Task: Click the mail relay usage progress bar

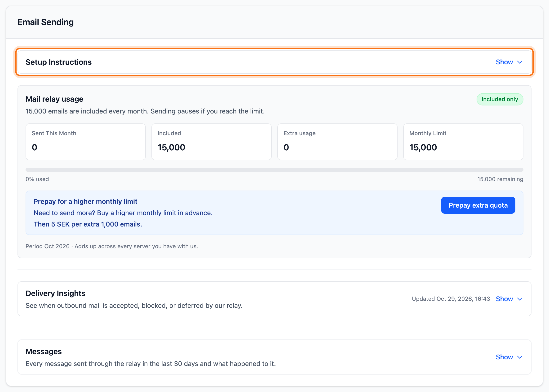Action: click(274, 170)
